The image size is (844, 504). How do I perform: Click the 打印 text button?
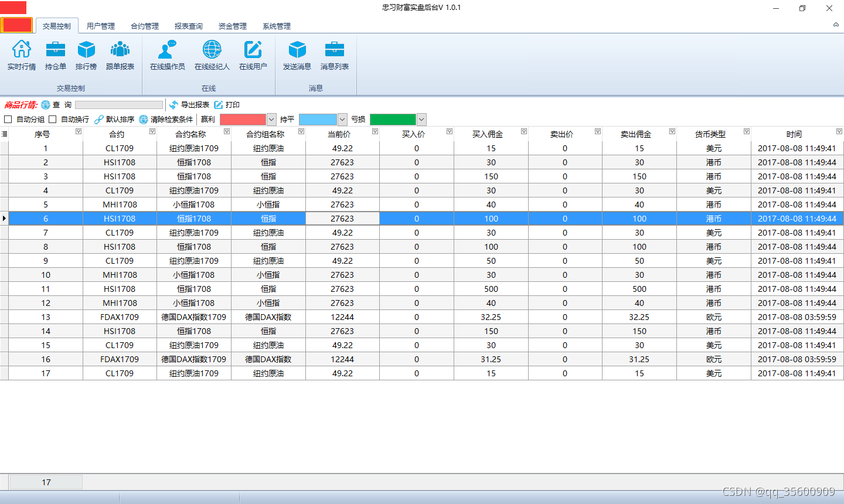pyautogui.click(x=233, y=105)
